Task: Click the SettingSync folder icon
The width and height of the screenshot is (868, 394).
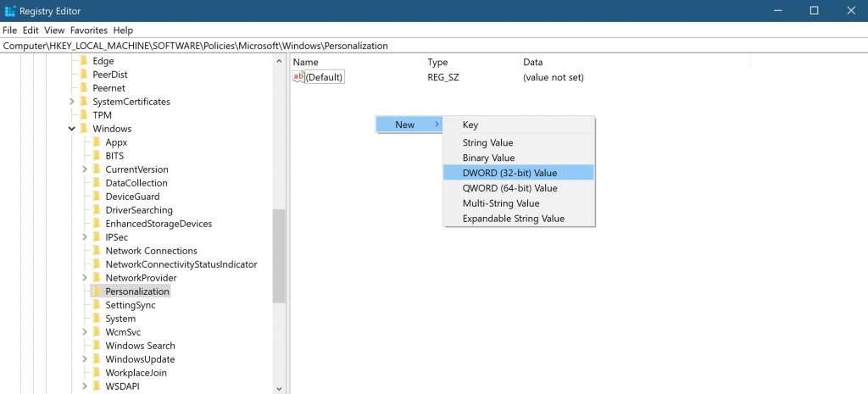Action: (x=97, y=305)
